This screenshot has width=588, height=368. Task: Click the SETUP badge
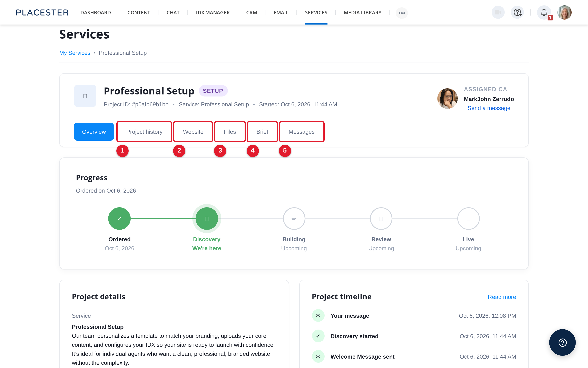213,91
